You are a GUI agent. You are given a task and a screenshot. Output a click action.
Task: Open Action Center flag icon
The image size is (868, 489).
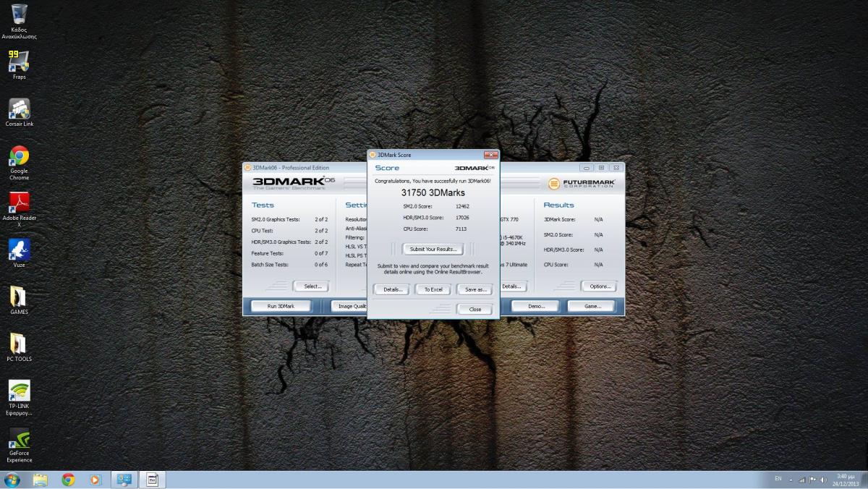point(813,480)
